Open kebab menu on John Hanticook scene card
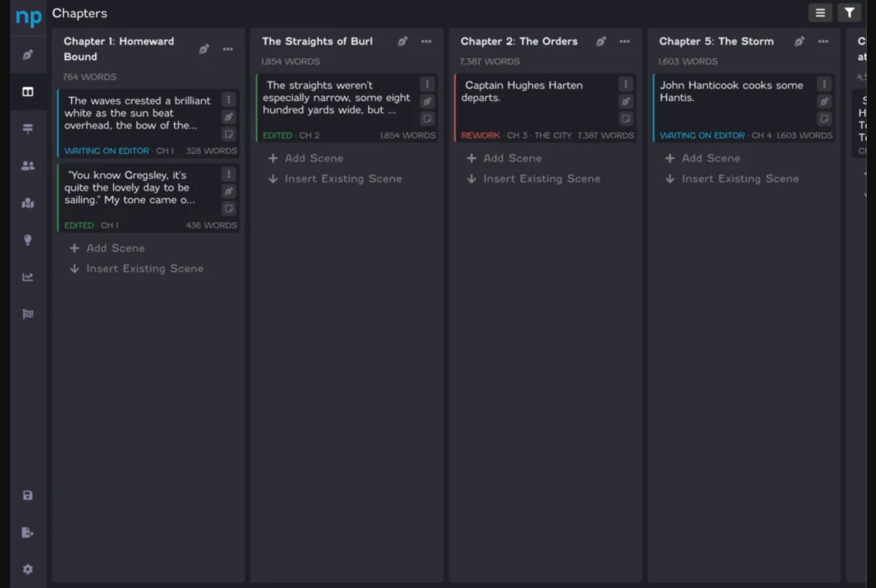The image size is (876, 588). pyautogui.click(x=824, y=84)
